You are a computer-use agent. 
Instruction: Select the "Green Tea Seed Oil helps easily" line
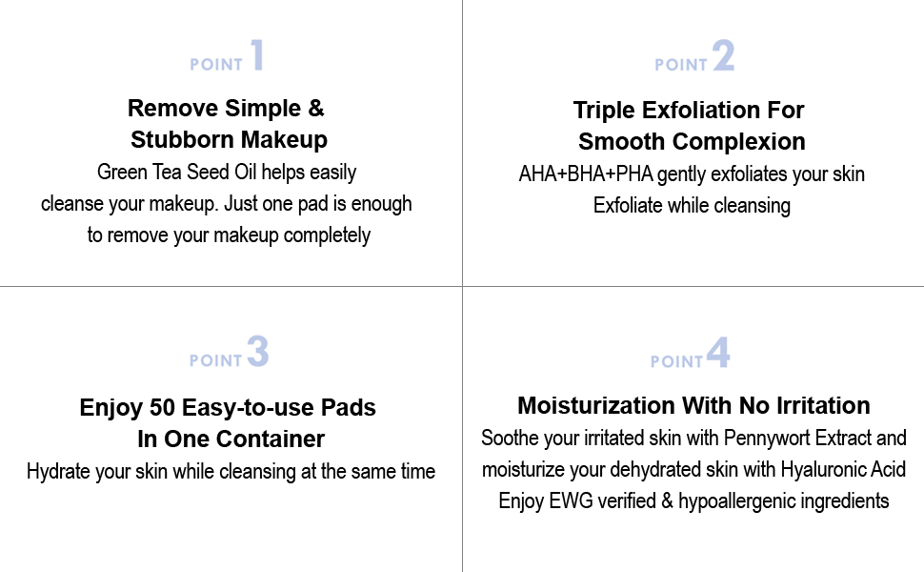pos(227,173)
